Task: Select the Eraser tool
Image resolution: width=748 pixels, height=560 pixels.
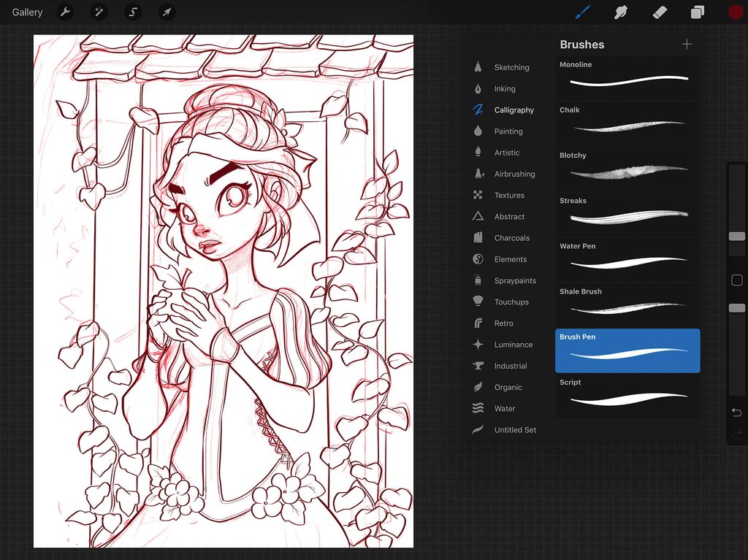Action: (659, 12)
